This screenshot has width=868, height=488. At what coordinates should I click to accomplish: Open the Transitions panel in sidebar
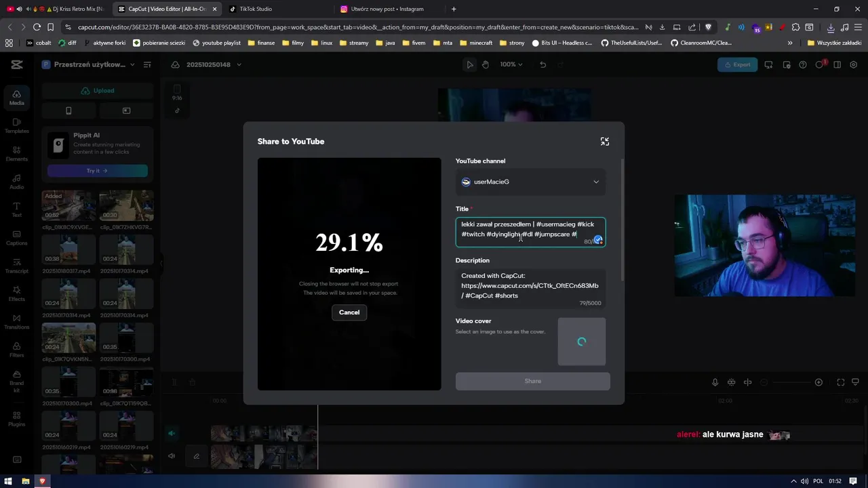[17, 322]
